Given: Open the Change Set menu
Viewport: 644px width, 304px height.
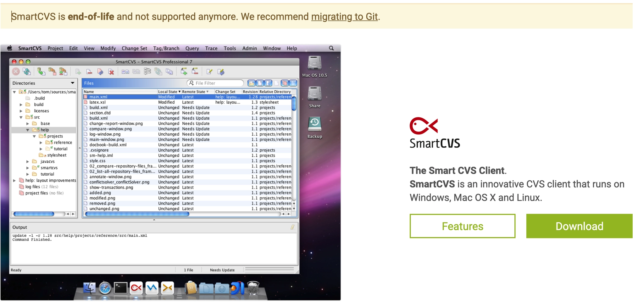Looking at the screenshot, I should coord(134,48).
